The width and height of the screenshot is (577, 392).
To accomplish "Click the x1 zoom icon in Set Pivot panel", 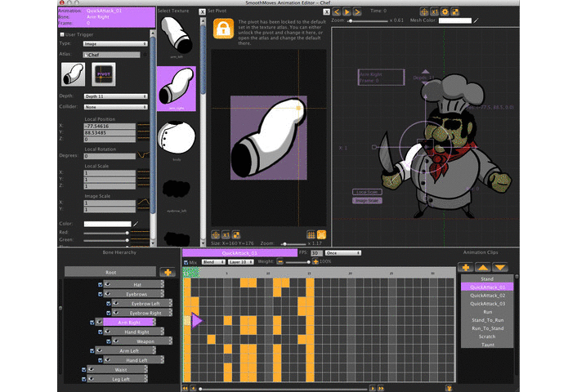I will [226, 234].
